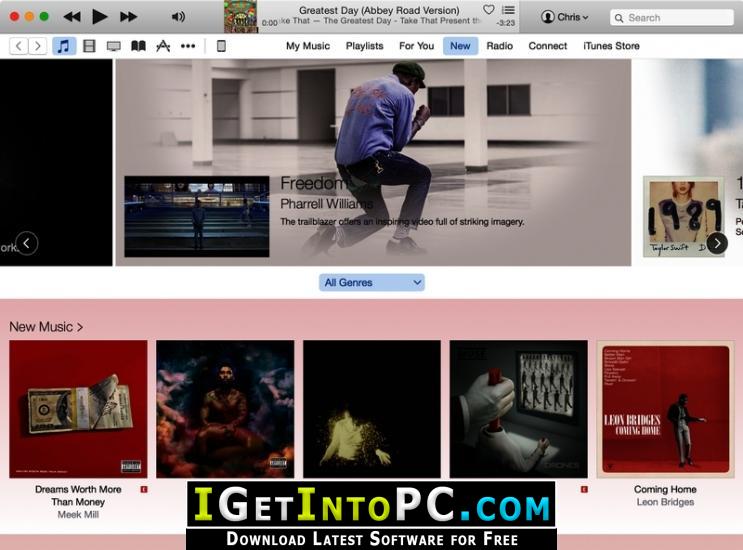Select the iPhone device icon
The height and width of the screenshot is (550, 743).
pyautogui.click(x=221, y=46)
